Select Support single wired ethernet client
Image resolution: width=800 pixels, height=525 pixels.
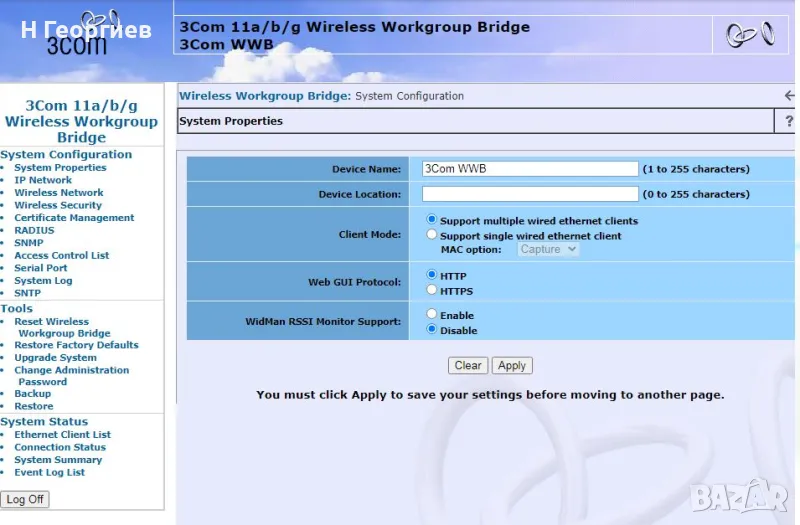click(x=432, y=235)
